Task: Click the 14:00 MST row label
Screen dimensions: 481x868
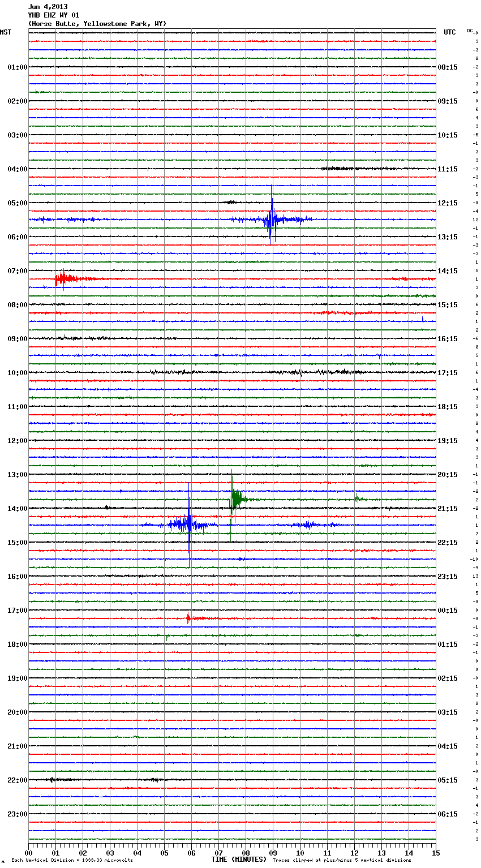Action: click(18, 509)
